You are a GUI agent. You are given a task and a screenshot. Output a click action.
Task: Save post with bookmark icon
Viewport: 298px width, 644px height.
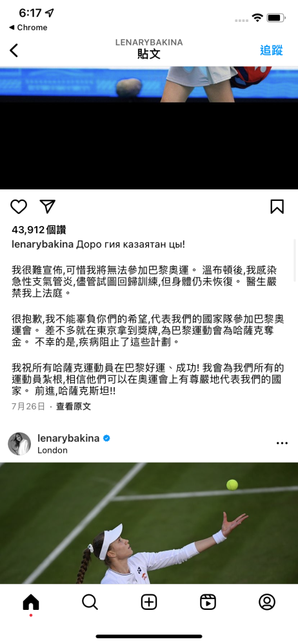277,207
